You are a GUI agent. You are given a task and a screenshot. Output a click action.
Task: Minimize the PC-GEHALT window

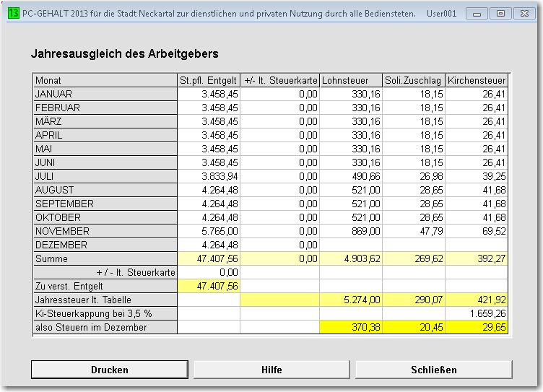477,14
